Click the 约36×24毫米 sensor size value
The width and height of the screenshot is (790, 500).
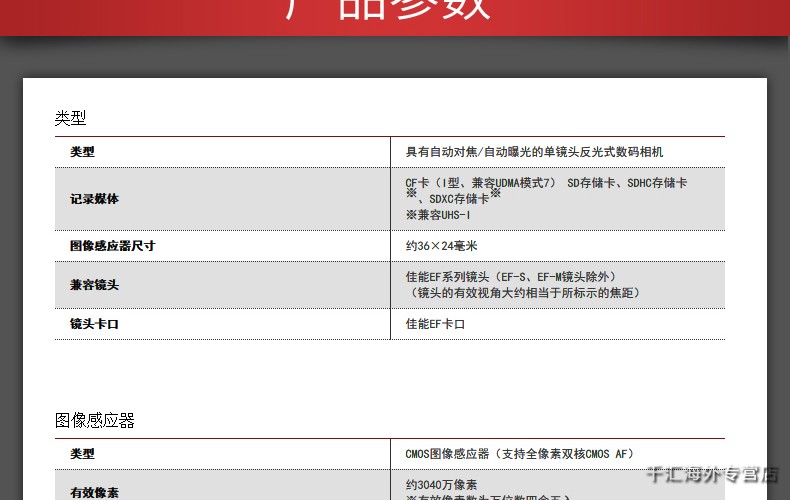441,246
